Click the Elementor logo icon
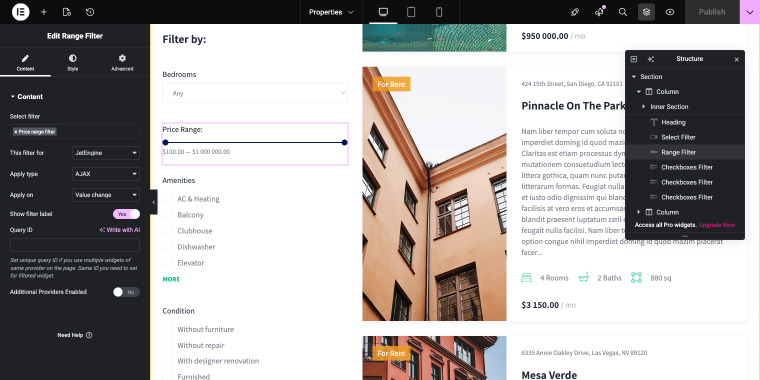 [x=20, y=12]
